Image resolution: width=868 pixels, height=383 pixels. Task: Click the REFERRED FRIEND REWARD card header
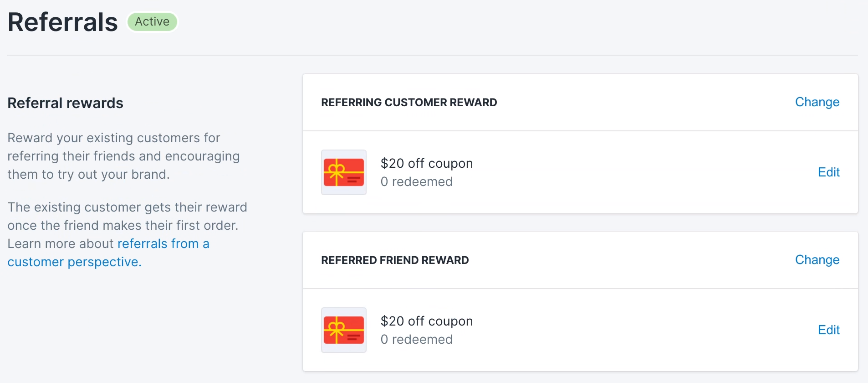point(395,260)
